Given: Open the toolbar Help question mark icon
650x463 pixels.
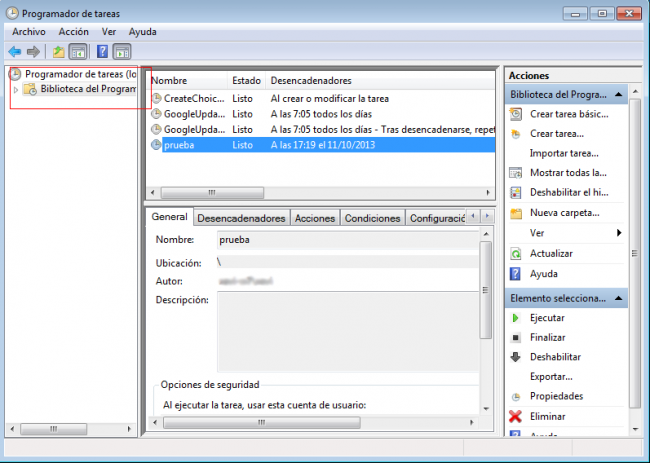Looking at the screenshot, I should (x=102, y=52).
